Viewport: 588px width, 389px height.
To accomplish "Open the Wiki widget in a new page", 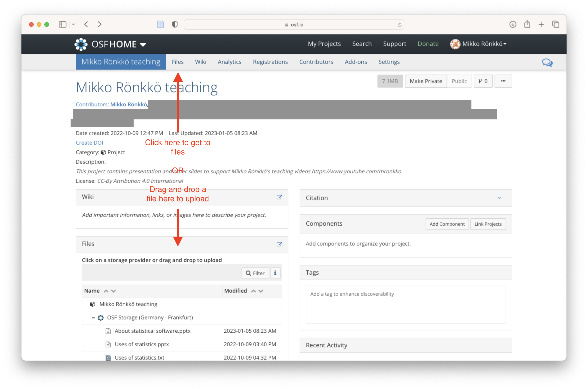I will [279, 197].
